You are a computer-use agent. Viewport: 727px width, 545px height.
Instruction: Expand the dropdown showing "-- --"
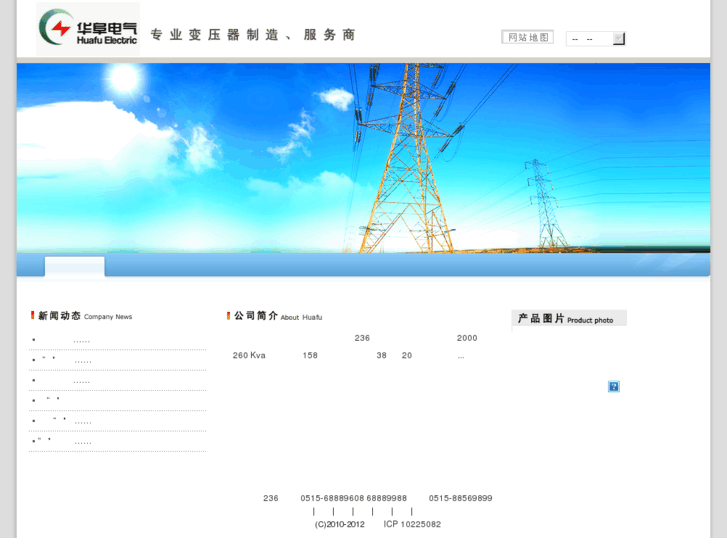(x=596, y=38)
